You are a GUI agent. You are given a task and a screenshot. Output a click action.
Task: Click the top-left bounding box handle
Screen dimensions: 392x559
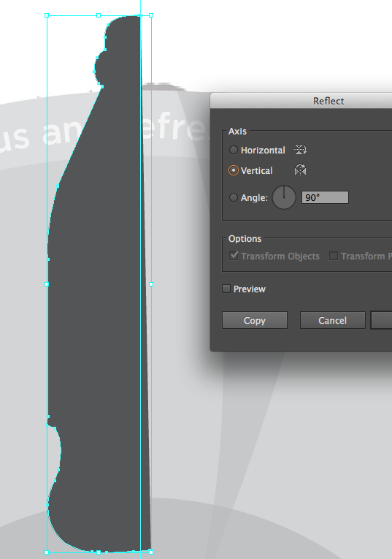pyautogui.click(x=47, y=15)
